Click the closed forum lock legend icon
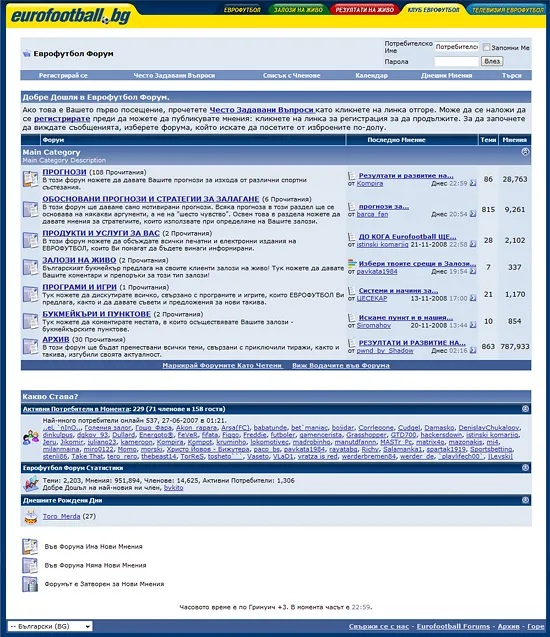550x637 pixels. 30,584
